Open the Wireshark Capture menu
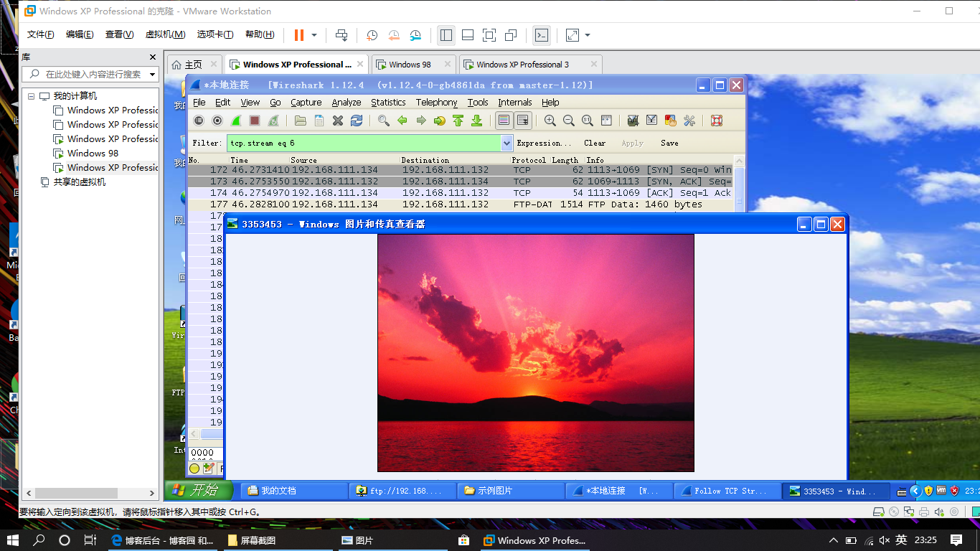The width and height of the screenshot is (980, 551). [x=306, y=103]
